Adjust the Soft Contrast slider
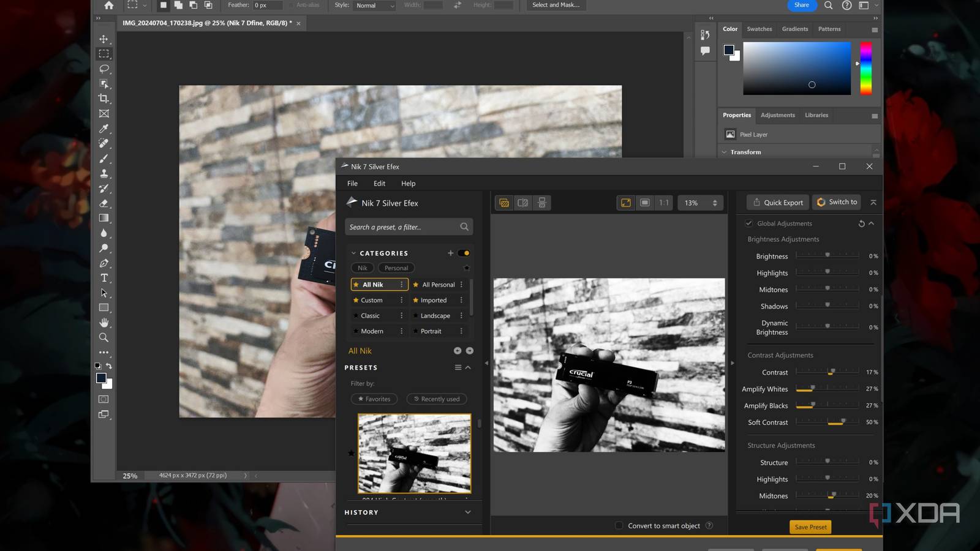This screenshot has height=551, width=980. coord(827,422)
